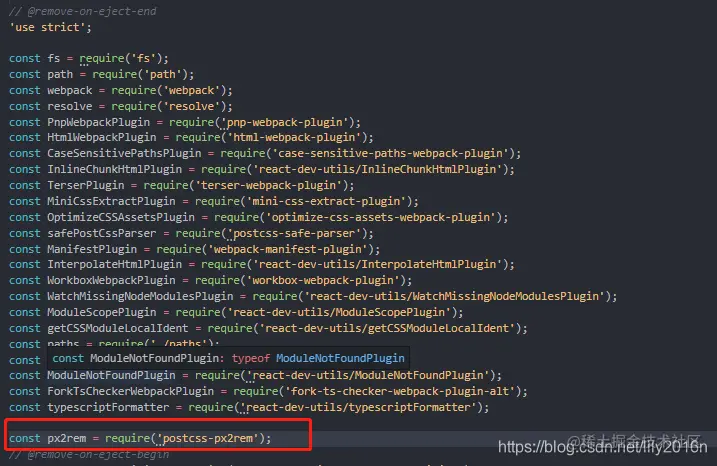717x466 pixels.
Task: Click the WorkboxWebpackPlugin variable
Action: coord(111,280)
